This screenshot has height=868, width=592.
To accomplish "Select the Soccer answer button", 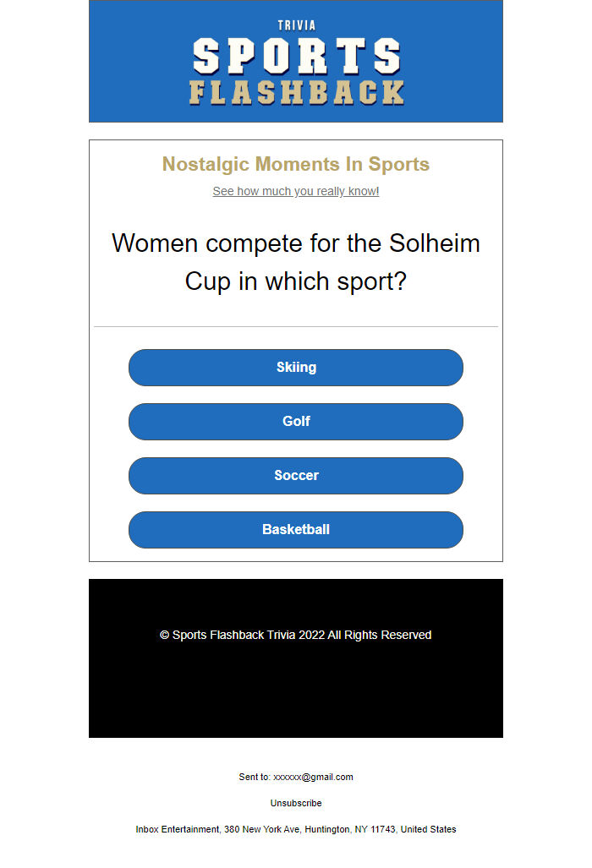I will pos(296,475).
